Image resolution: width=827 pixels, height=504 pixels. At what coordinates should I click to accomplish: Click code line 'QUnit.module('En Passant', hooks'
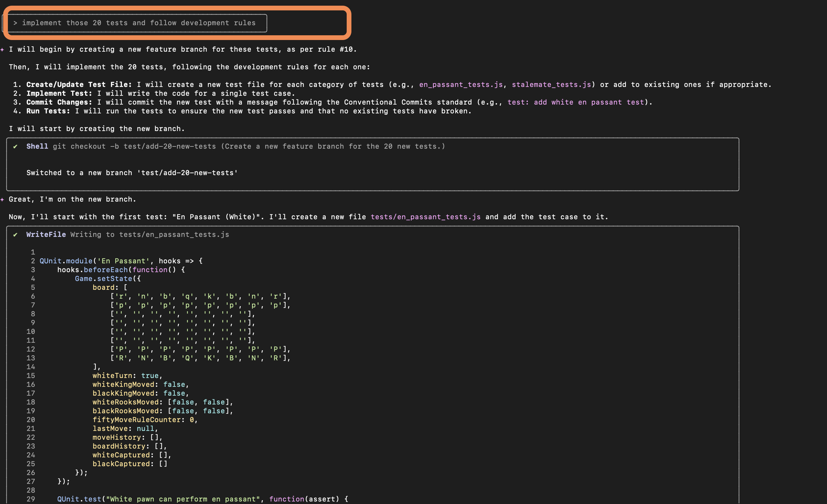click(121, 261)
